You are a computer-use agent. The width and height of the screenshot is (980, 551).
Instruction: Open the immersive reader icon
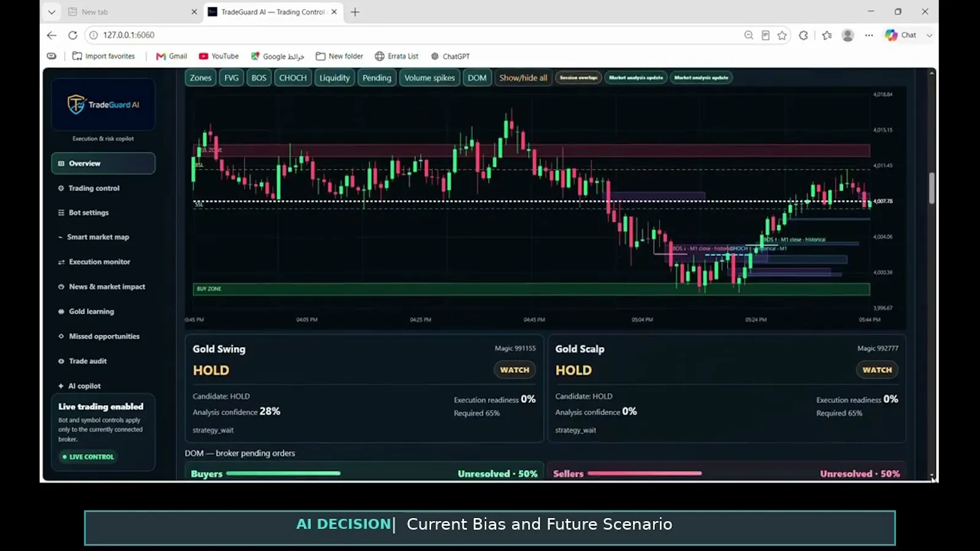pyautogui.click(x=766, y=35)
